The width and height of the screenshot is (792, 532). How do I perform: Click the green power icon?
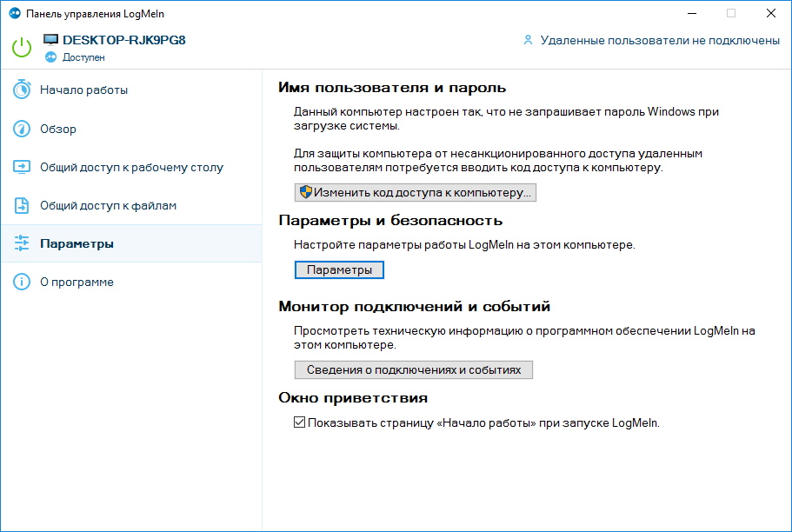coord(22,48)
